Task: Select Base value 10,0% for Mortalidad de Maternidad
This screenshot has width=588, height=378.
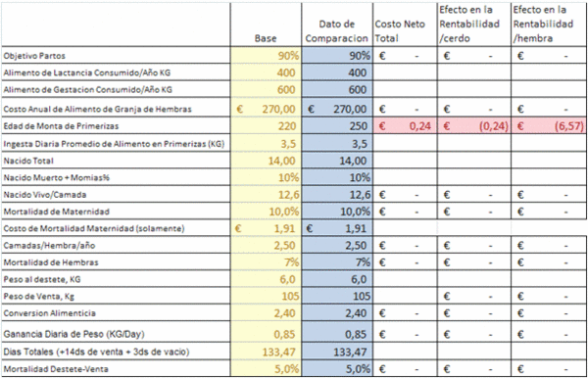Action: [x=284, y=212]
